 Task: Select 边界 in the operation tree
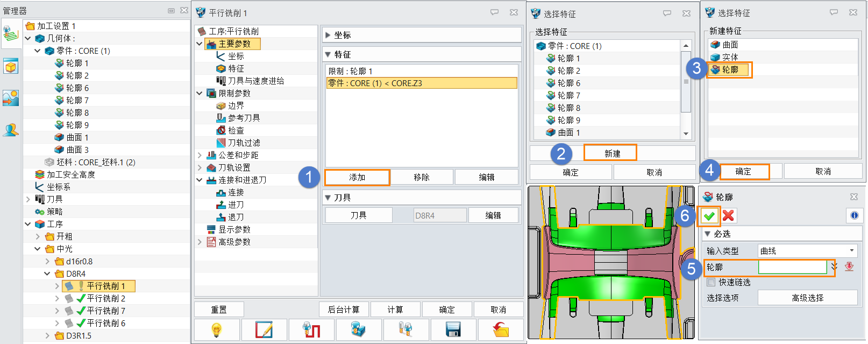pyautogui.click(x=236, y=106)
